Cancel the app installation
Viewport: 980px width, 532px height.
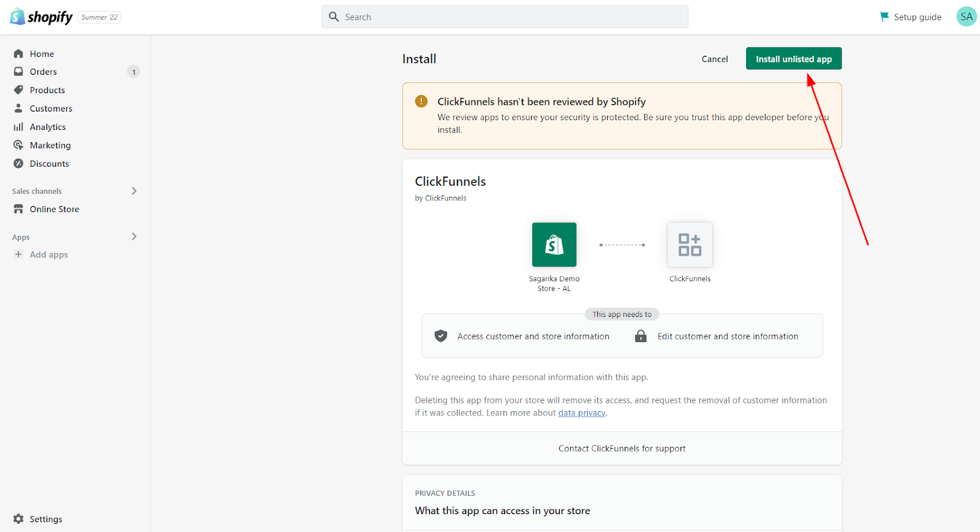tap(715, 59)
